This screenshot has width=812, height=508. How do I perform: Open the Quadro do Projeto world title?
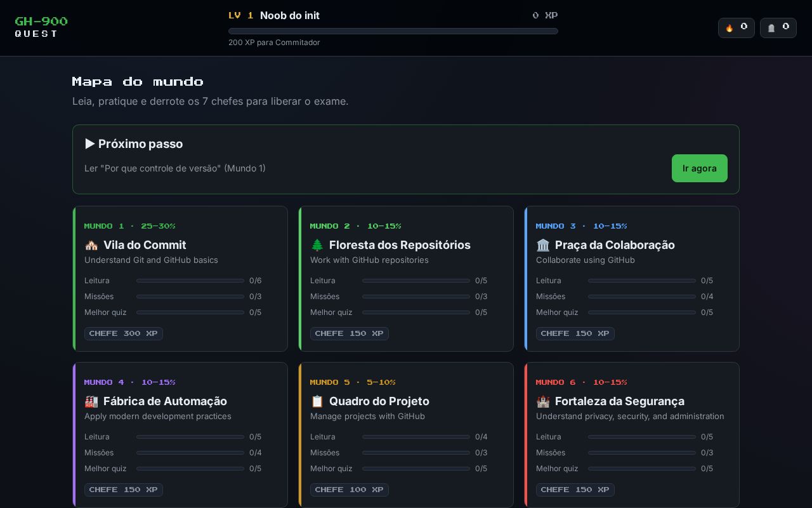tap(379, 401)
